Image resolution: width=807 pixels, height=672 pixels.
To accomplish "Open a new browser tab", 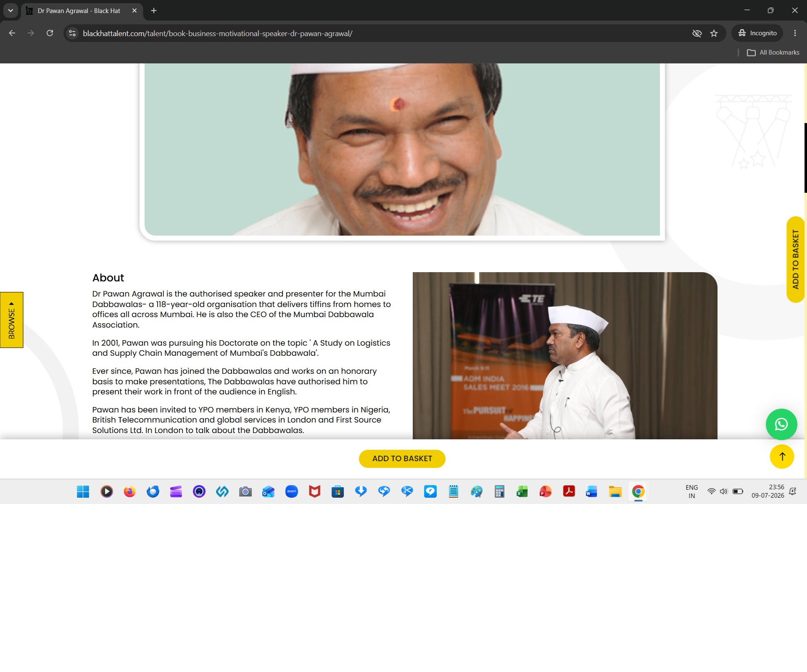I will [154, 10].
